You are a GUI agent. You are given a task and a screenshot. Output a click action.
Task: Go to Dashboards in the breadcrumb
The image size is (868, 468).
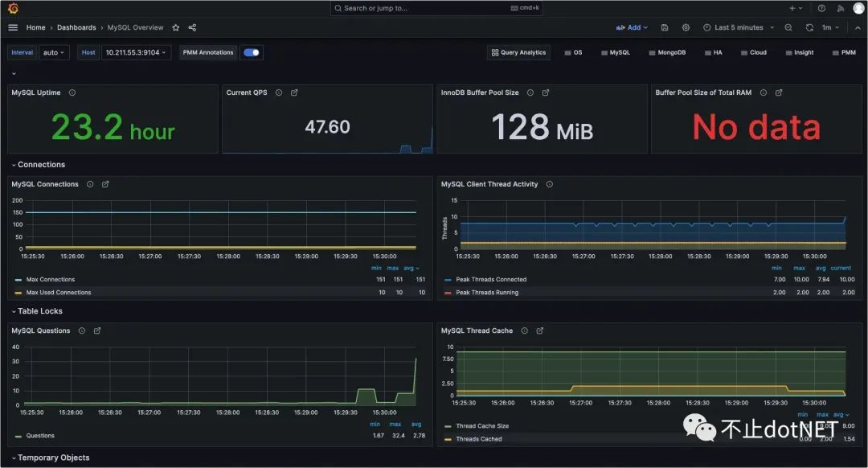[76, 27]
